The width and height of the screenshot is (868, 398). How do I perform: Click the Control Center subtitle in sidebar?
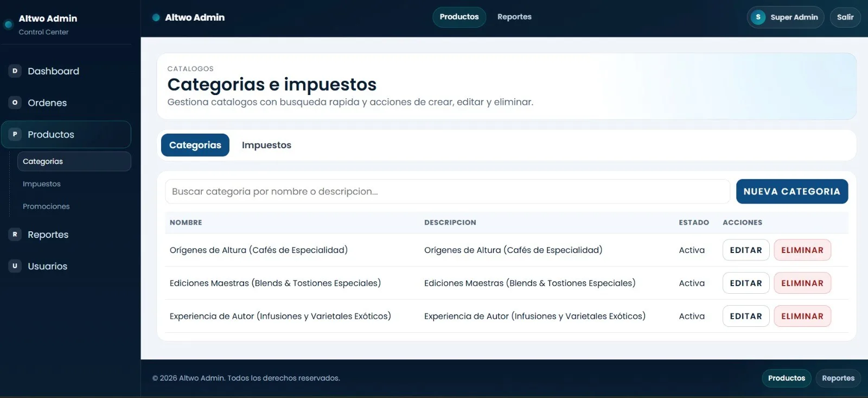pos(43,32)
